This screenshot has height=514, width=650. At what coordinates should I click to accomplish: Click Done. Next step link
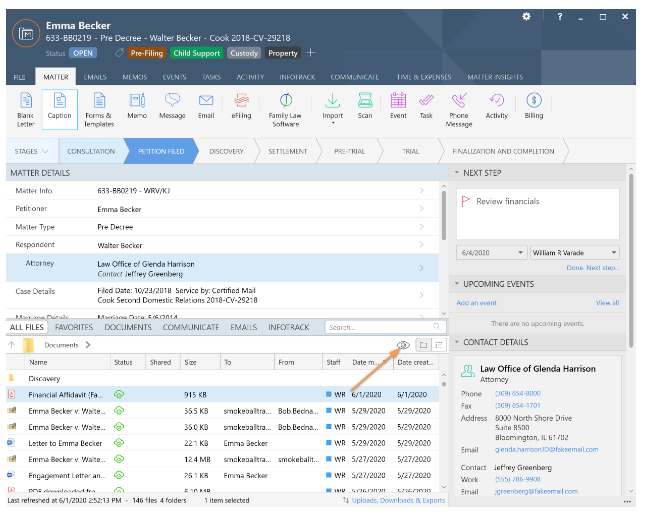click(x=592, y=268)
